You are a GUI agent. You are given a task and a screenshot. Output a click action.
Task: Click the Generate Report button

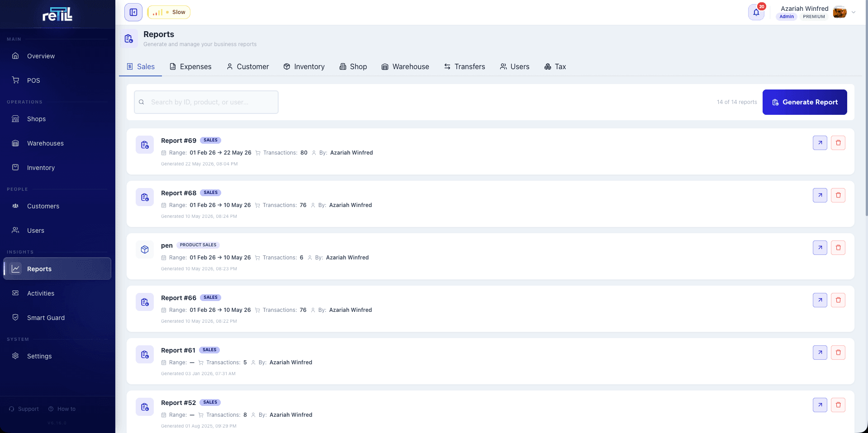[805, 102]
